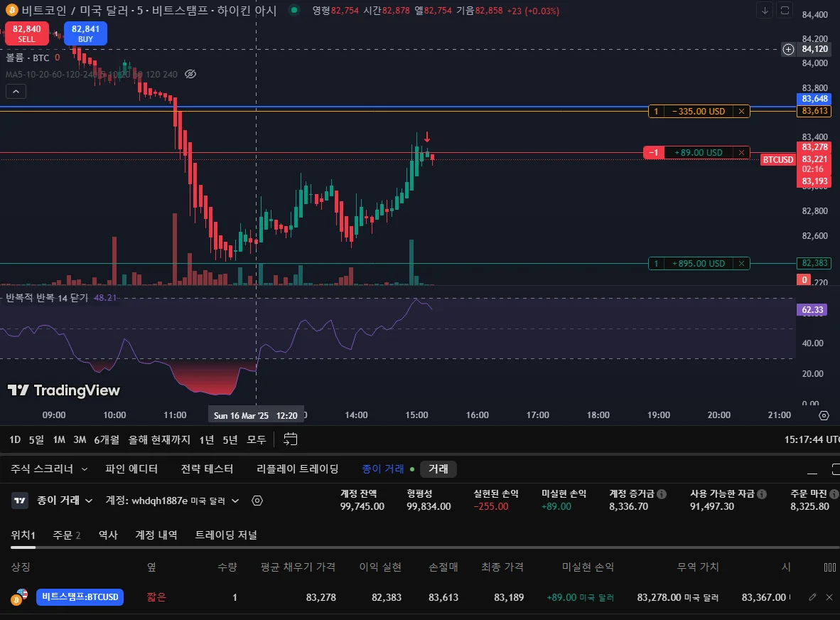Switch to the 주문 2 orders tab
Image resolution: width=840 pixels, height=620 pixels.
(x=66, y=535)
